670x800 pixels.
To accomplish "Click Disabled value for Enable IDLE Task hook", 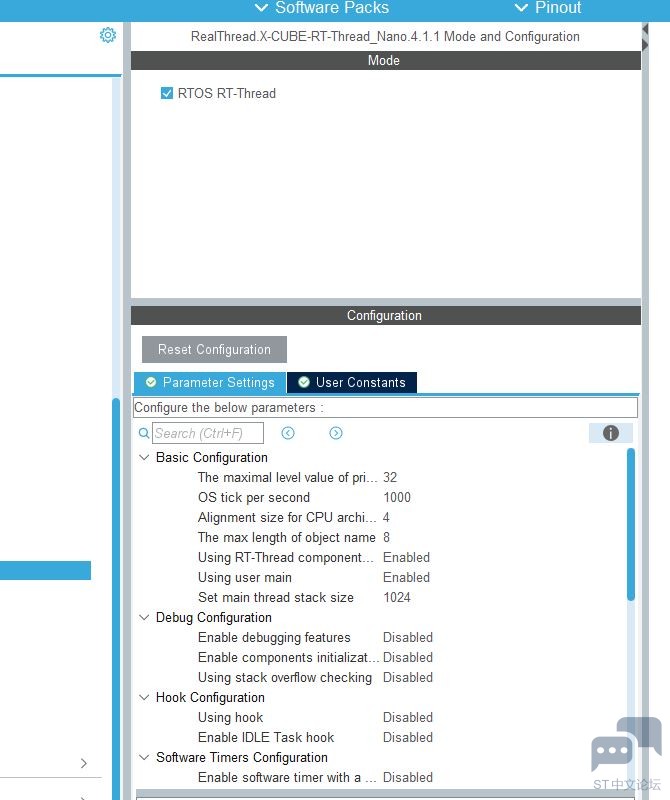I will 408,737.
